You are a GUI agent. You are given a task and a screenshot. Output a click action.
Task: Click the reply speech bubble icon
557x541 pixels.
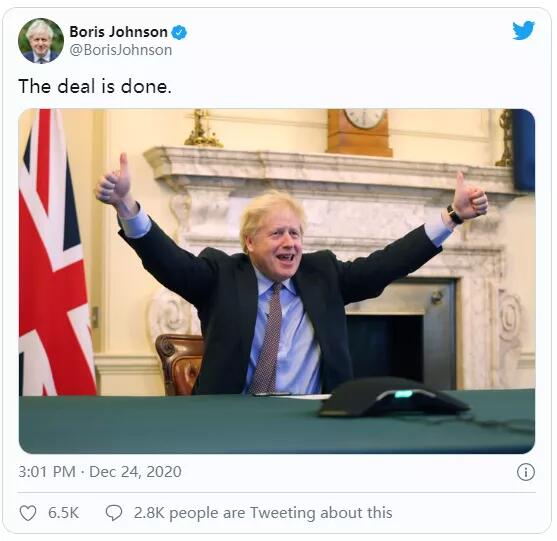pos(114,513)
